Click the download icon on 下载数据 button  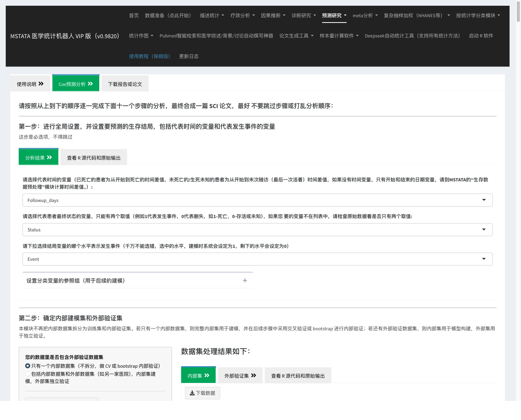click(192, 393)
